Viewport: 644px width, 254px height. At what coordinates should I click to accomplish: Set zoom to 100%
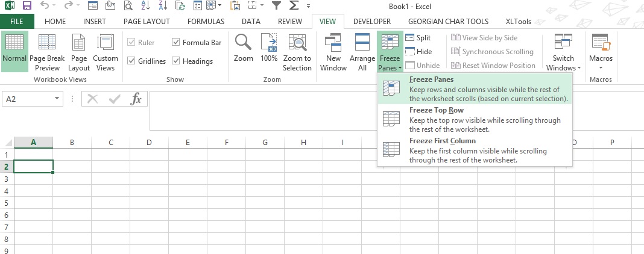(x=269, y=48)
